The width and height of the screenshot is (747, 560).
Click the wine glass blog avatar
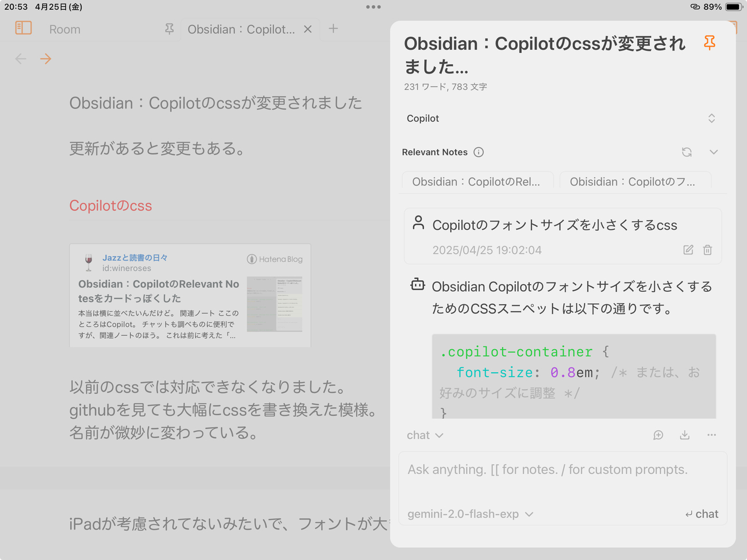(88, 262)
